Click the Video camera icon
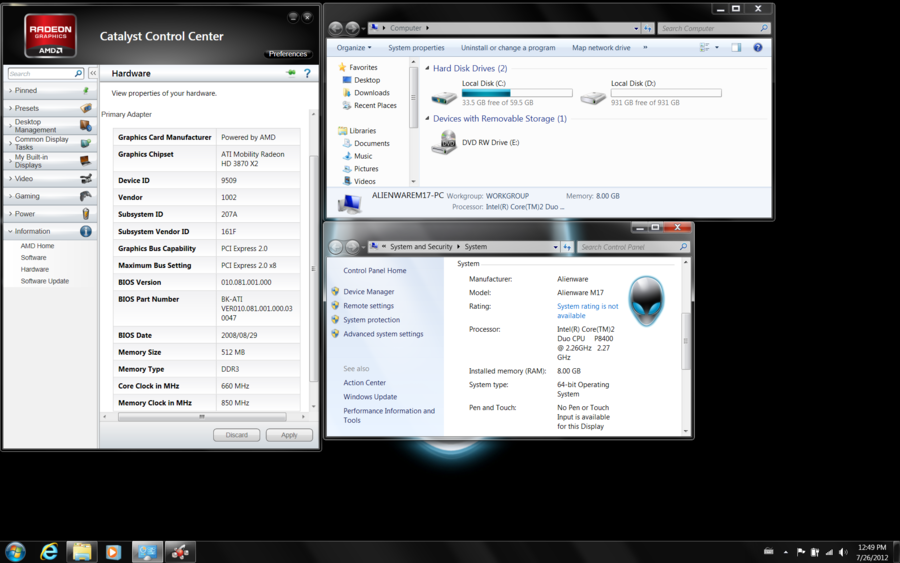Viewport: 900px width, 563px height. [86, 178]
